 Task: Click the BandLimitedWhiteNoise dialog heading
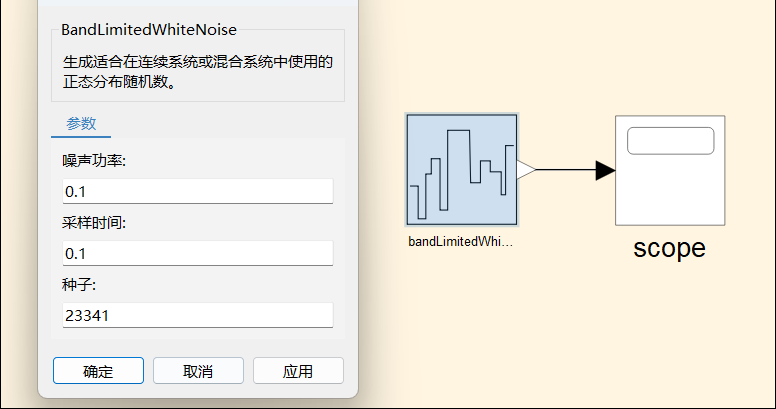(x=149, y=30)
